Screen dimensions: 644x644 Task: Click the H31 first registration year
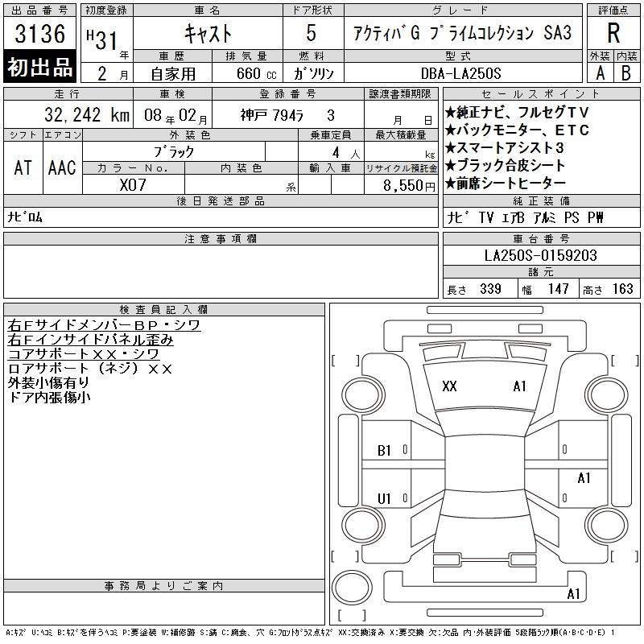(x=102, y=39)
